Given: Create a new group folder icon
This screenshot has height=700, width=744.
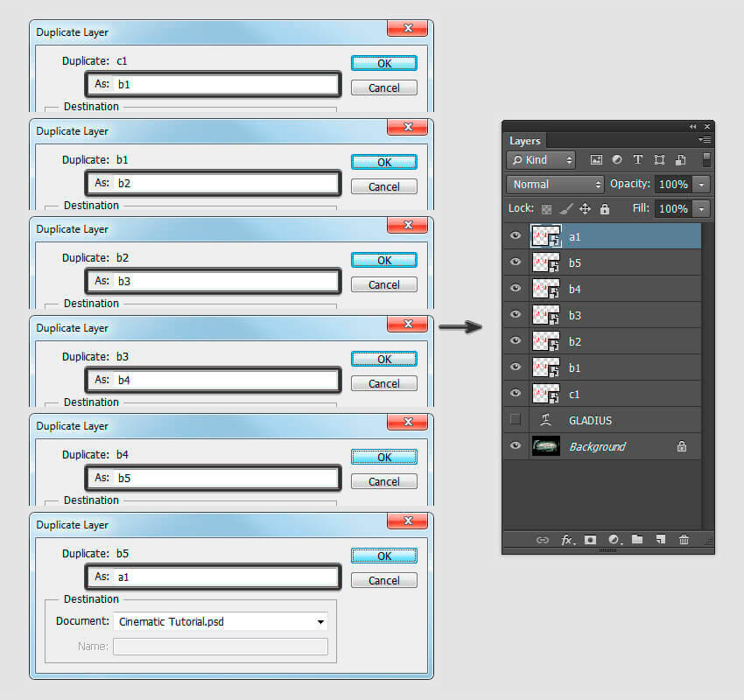Looking at the screenshot, I should tap(637, 539).
